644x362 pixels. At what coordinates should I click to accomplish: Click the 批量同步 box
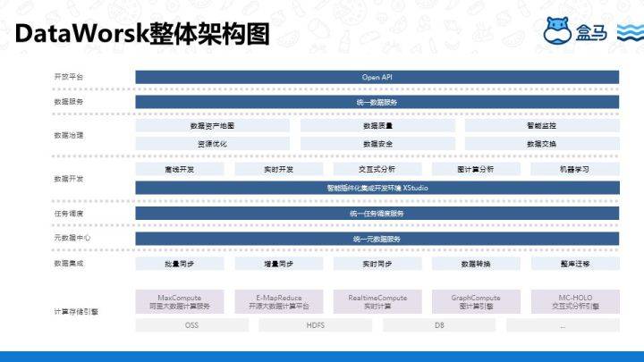click(x=180, y=264)
